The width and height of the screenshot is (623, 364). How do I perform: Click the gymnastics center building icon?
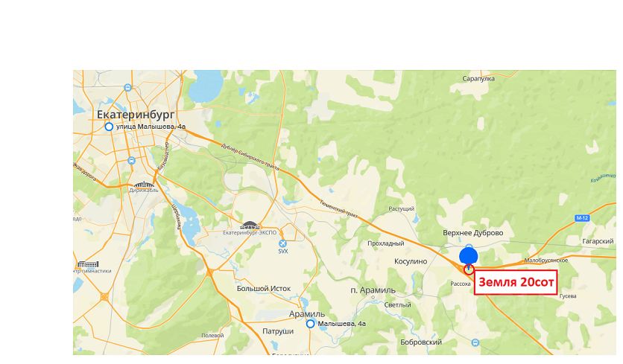pos(88,264)
